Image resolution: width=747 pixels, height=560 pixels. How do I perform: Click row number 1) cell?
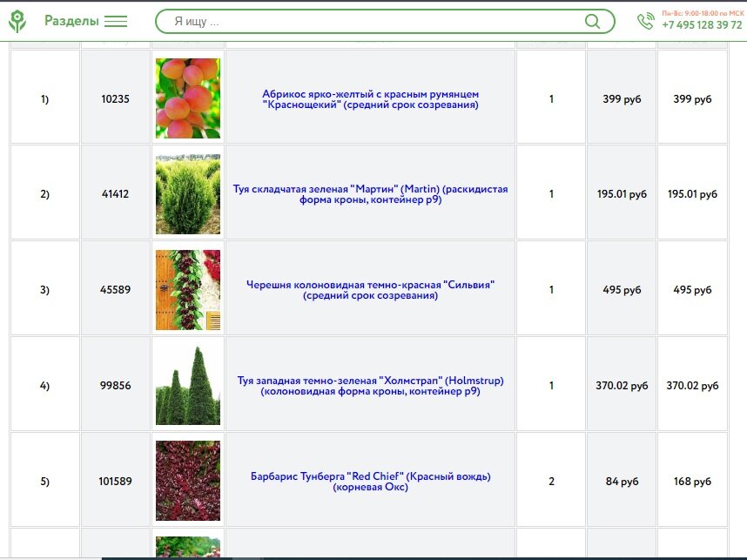pos(44,97)
